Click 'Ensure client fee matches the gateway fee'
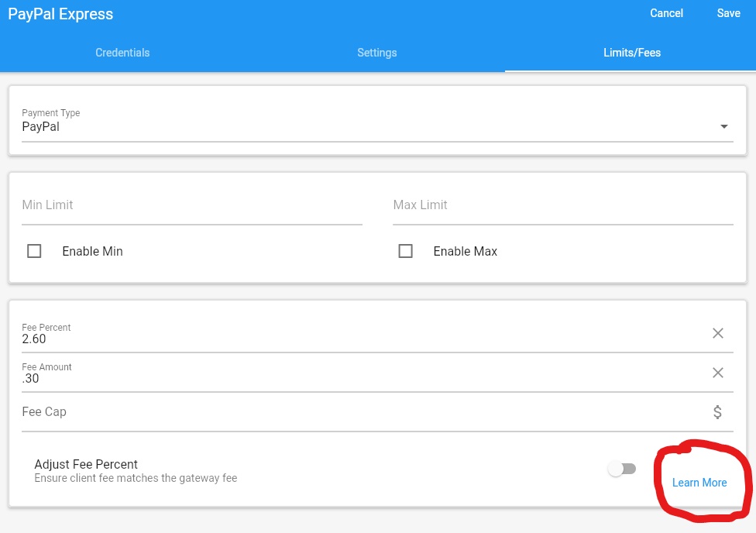Image resolution: width=756 pixels, height=533 pixels. click(x=136, y=478)
